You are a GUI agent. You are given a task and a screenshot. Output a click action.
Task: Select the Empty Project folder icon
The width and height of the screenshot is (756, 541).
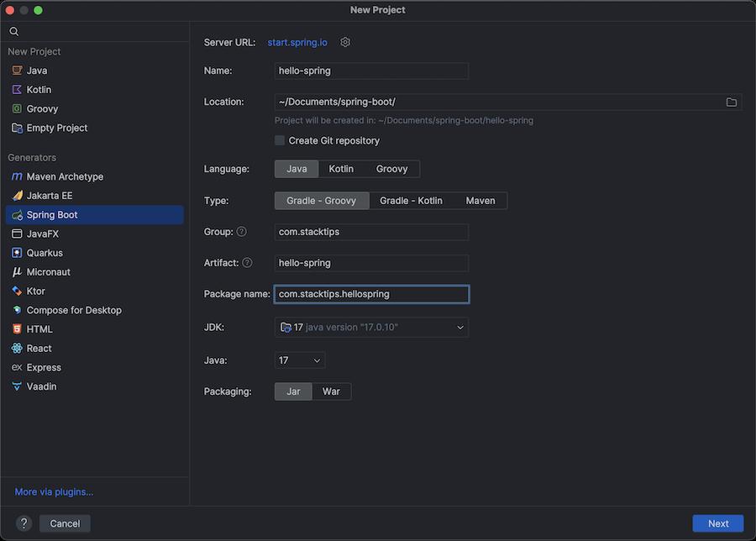(x=17, y=128)
